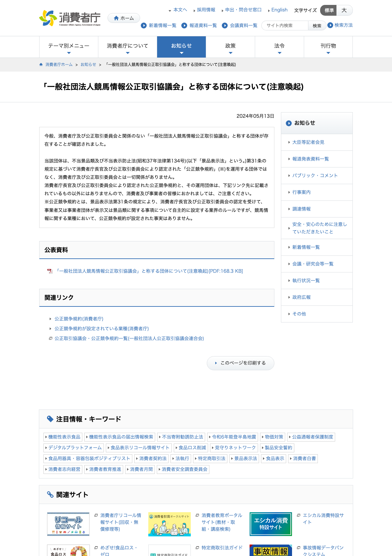This screenshot has width=392, height=556.
Task: Expand the 刊行物 navigation menu
Action: [x=328, y=47]
